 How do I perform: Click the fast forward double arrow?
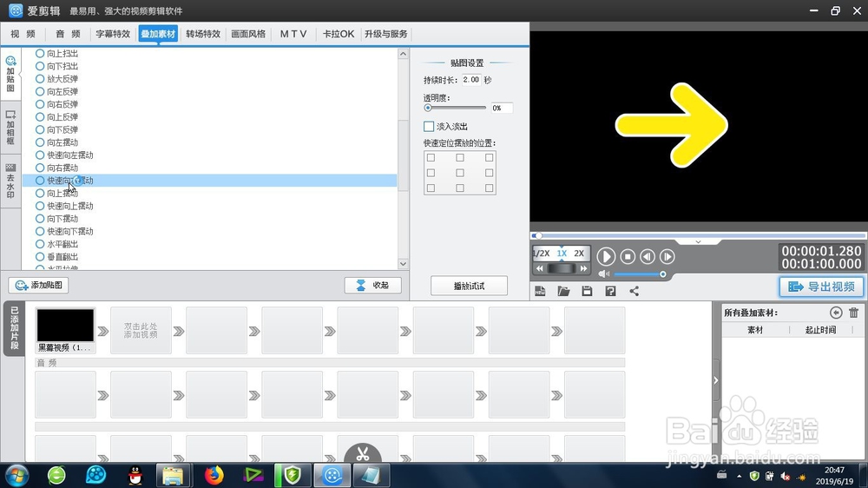pyautogui.click(x=583, y=268)
